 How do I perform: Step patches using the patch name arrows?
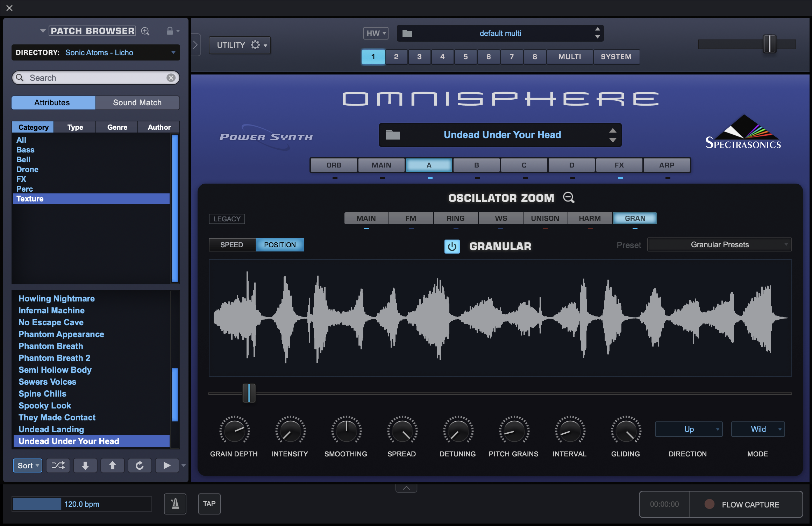(613, 135)
